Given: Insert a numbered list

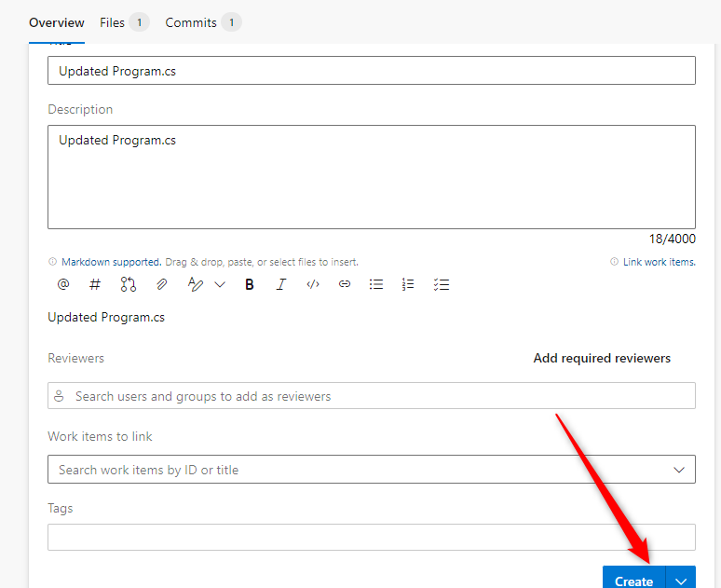Looking at the screenshot, I should (x=408, y=284).
